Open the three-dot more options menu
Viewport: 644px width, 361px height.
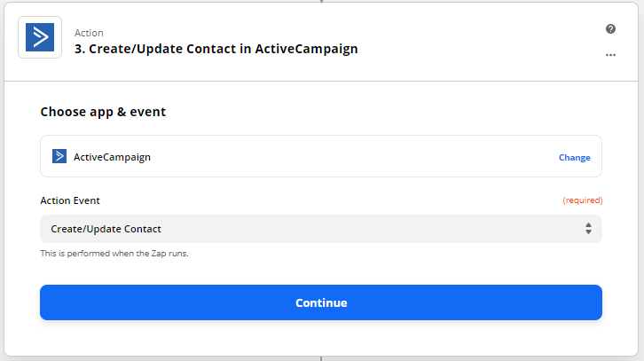pyautogui.click(x=610, y=55)
